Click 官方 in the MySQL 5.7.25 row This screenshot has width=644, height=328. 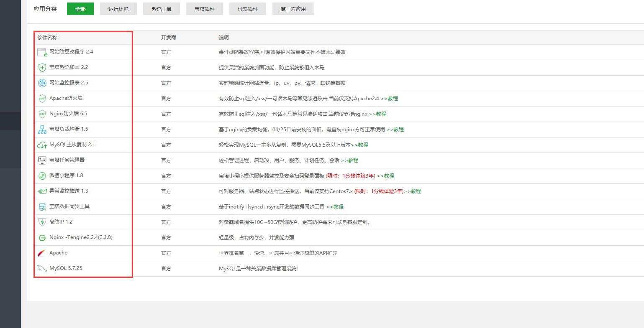coord(166,269)
